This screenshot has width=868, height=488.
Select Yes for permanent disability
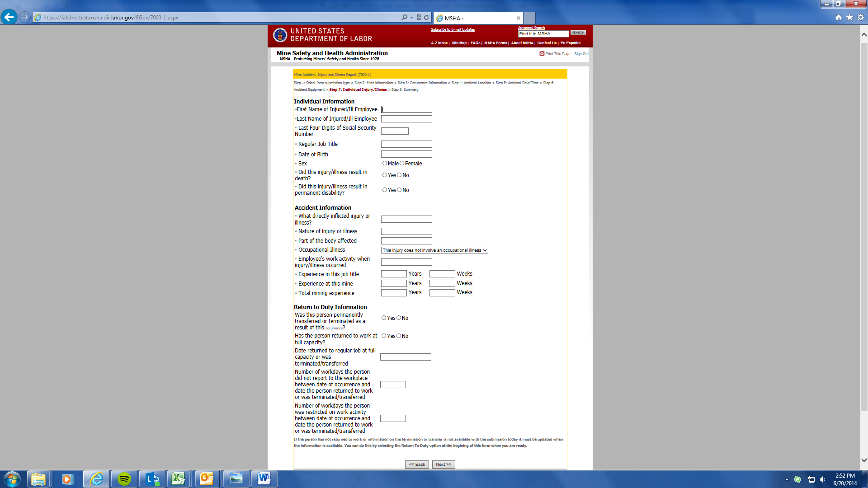point(385,190)
